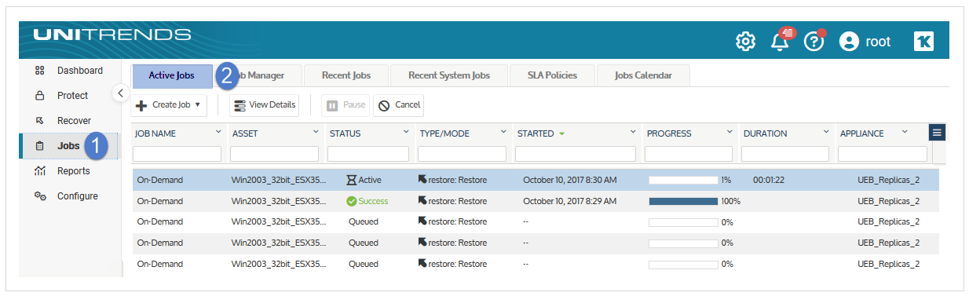
Task: Click the STARTED filter field
Action: [576, 154]
